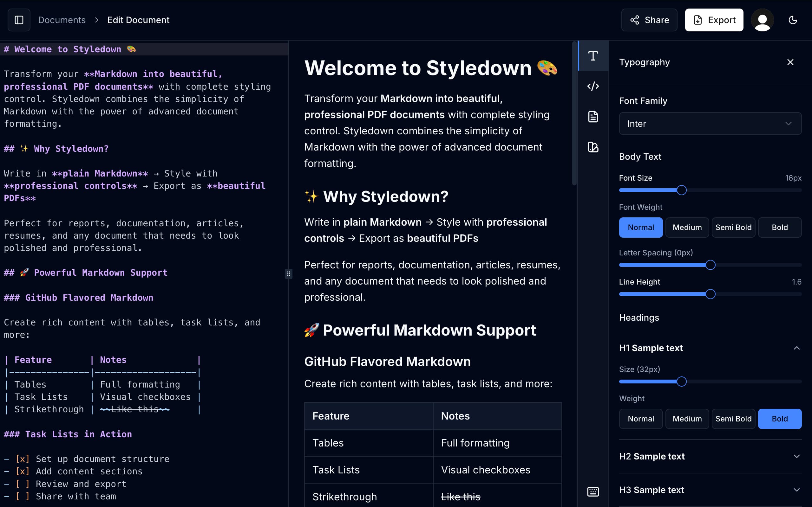The image size is (812, 507).
Task: Open the theme palette panel icon
Action: (x=593, y=147)
